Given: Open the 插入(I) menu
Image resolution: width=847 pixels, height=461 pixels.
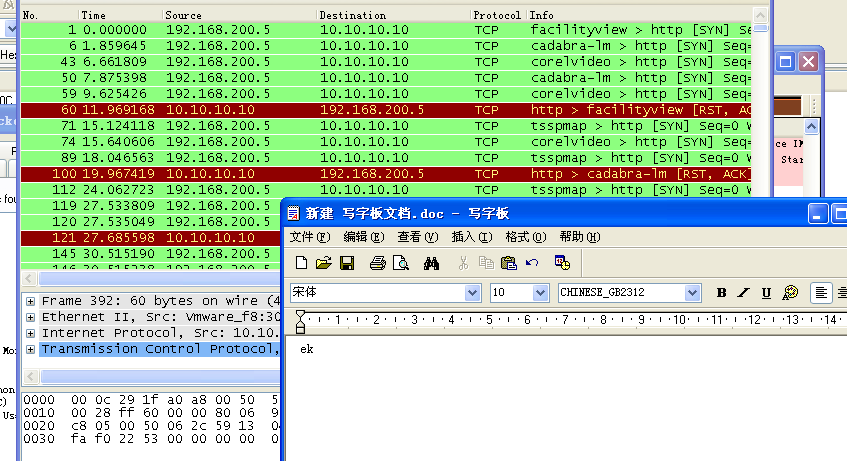Looking at the screenshot, I should (472, 237).
